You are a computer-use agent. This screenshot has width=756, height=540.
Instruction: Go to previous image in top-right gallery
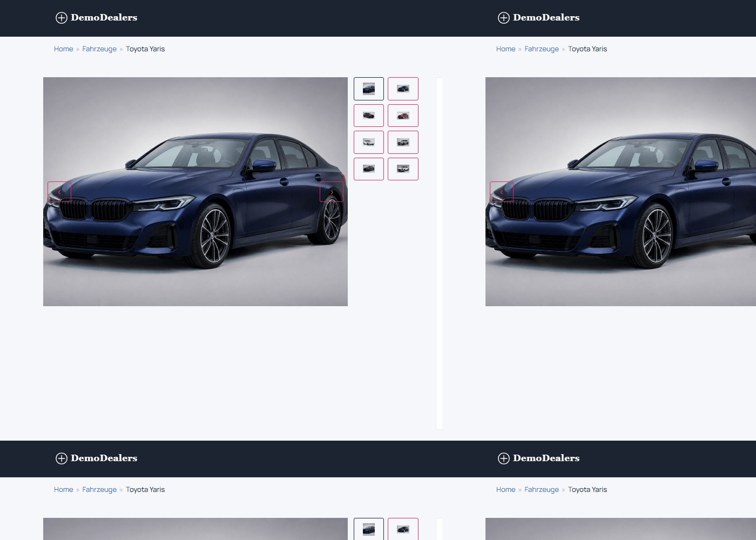coord(502,192)
